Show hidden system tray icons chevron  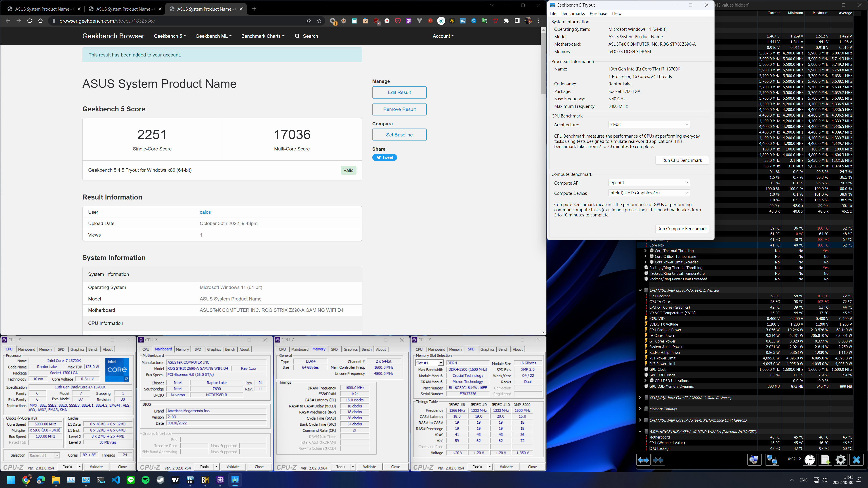coord(792,480)
